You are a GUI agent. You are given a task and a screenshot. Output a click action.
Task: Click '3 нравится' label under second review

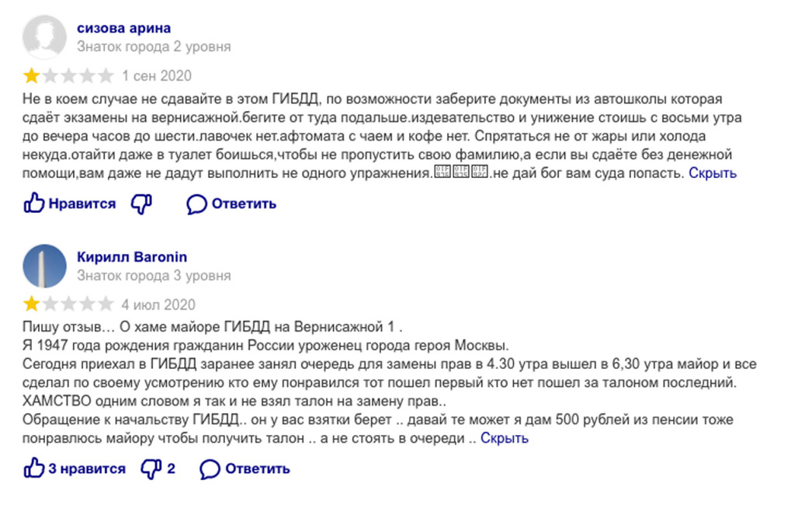tap(87, 469)
